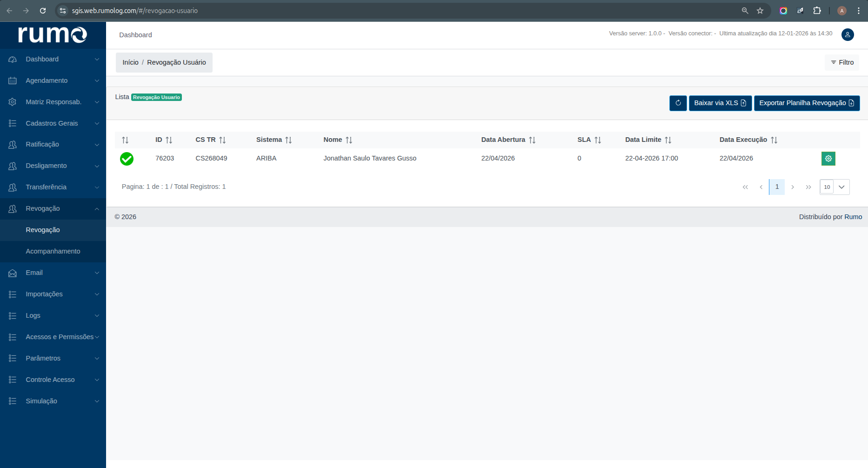The height and width of the screenshot is (468, 868).
Task: Click the Desligamento user icon
Action: coord(13,166)
